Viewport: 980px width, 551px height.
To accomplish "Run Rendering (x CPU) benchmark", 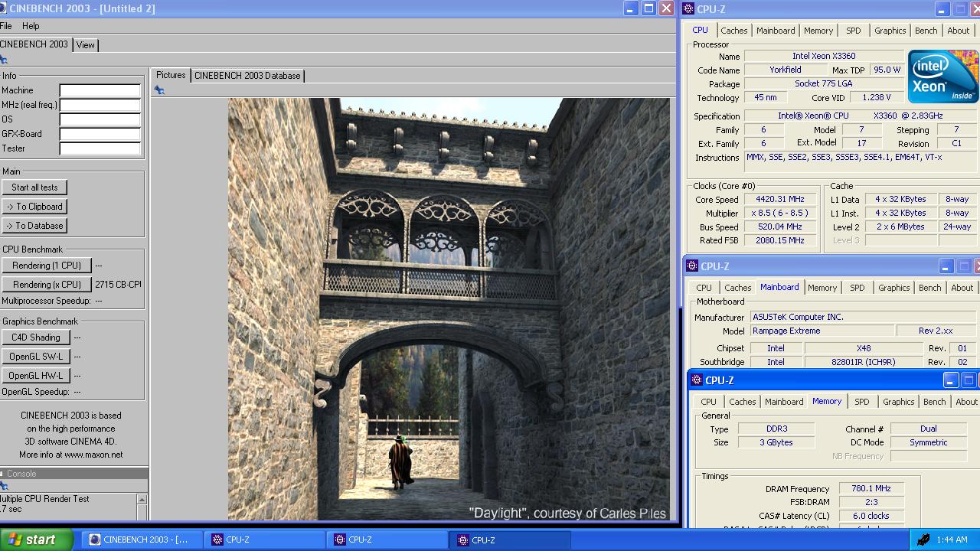I will [47, 285].
